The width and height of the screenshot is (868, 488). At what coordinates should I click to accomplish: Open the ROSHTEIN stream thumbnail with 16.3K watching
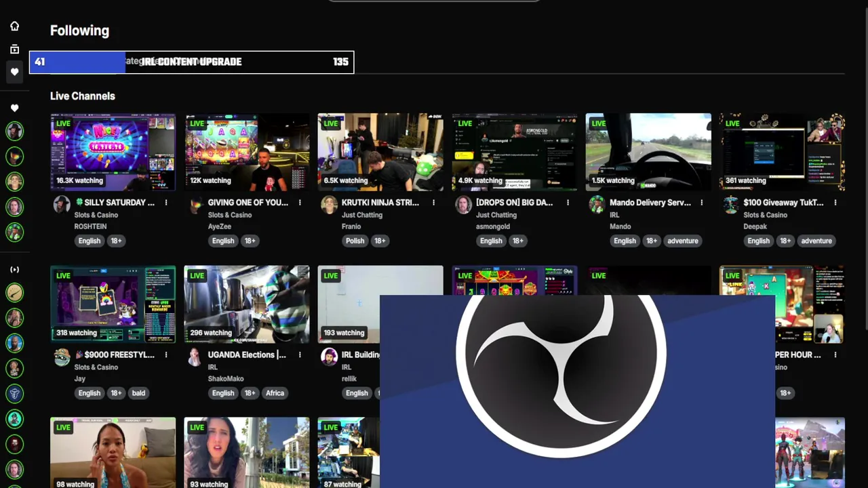[x=113, y=152]
